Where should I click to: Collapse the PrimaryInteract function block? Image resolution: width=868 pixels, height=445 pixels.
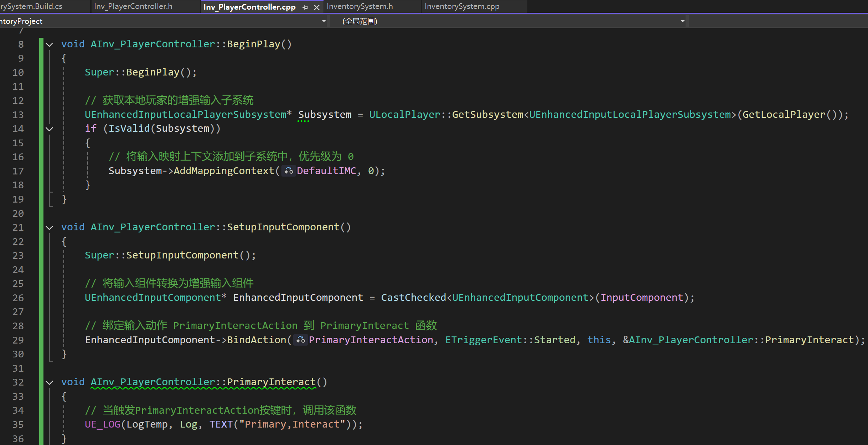(50, 382)
